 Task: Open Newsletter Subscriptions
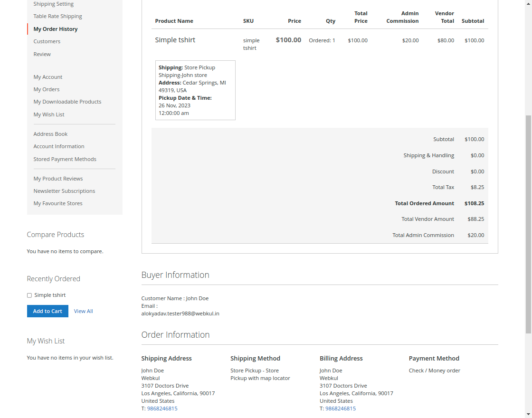pyautogui.click(x=64, y=190)
